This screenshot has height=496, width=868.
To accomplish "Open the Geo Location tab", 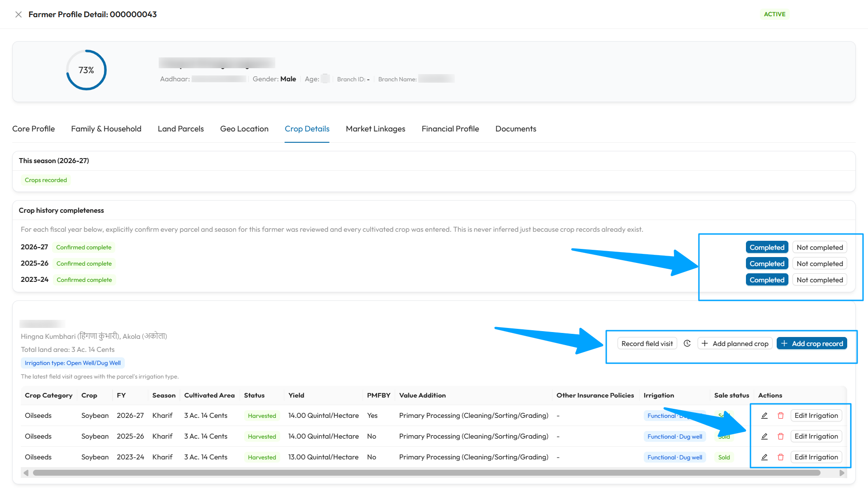I will click(244, 129).
